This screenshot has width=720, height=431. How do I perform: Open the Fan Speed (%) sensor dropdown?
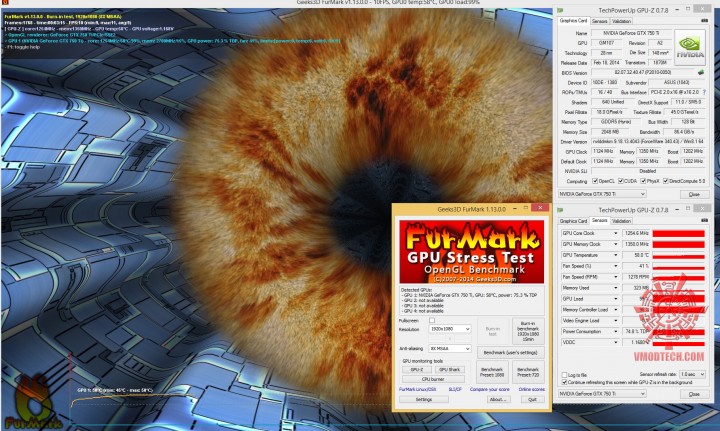pyautogui.click(x=615, y=266)
